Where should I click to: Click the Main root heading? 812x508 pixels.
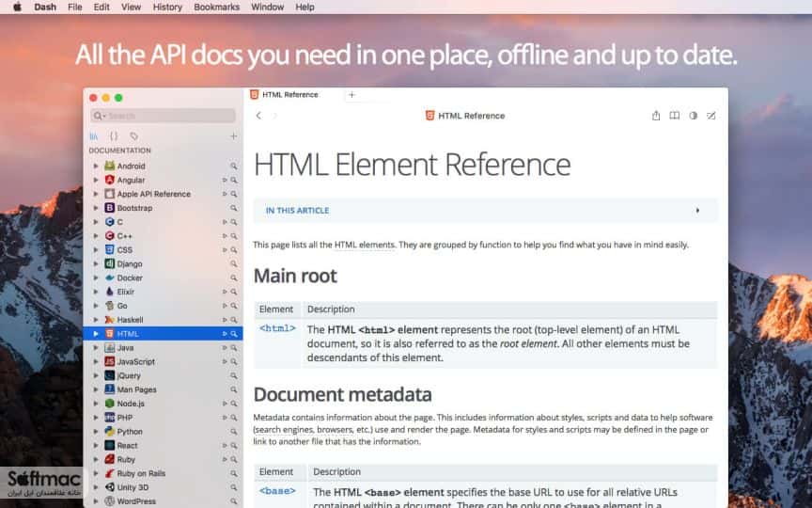[295, 276]
